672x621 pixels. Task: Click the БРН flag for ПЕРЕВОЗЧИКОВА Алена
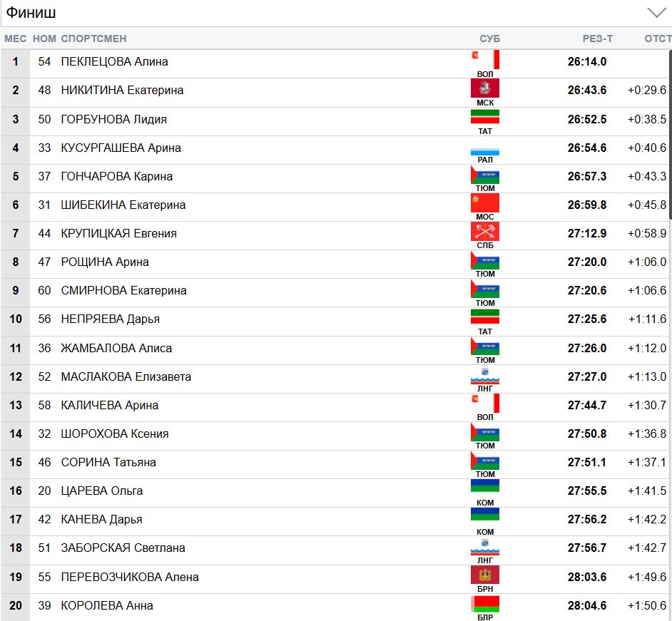tap(485, 575)
